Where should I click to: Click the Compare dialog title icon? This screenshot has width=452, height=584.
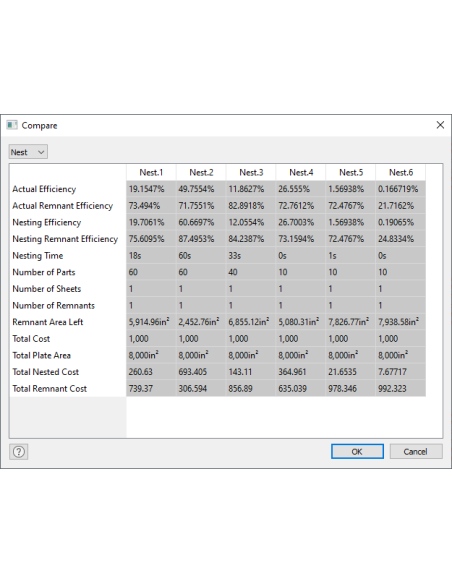tap(12, 125)
